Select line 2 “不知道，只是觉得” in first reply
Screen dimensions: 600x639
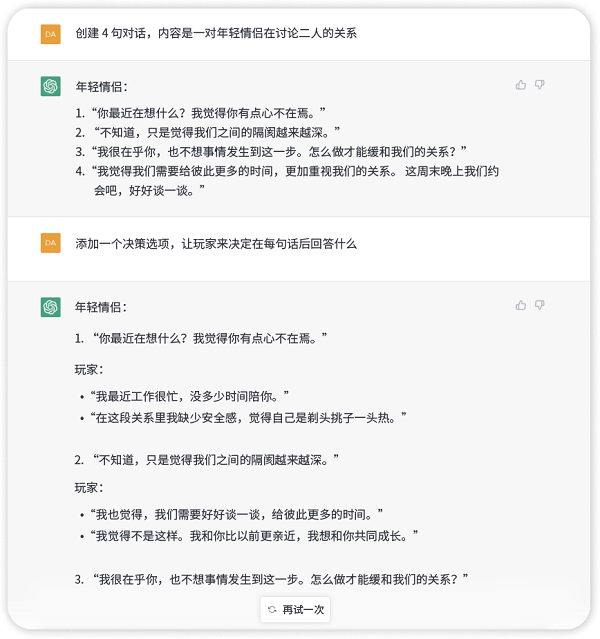click(x=208, y=132)
